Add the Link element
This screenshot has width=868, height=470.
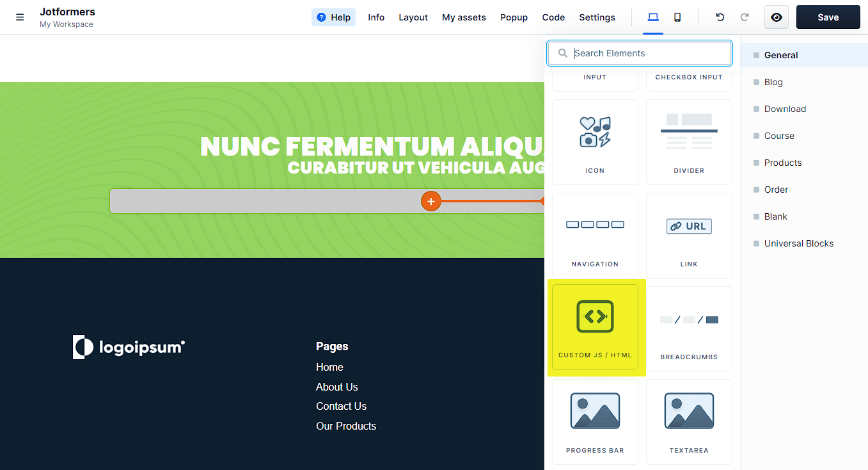point(689,236)
